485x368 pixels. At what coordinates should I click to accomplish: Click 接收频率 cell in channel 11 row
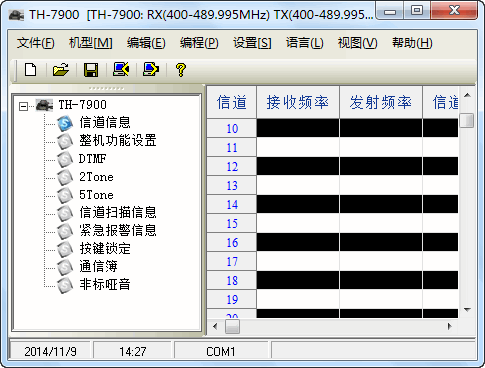click(298, 147)
